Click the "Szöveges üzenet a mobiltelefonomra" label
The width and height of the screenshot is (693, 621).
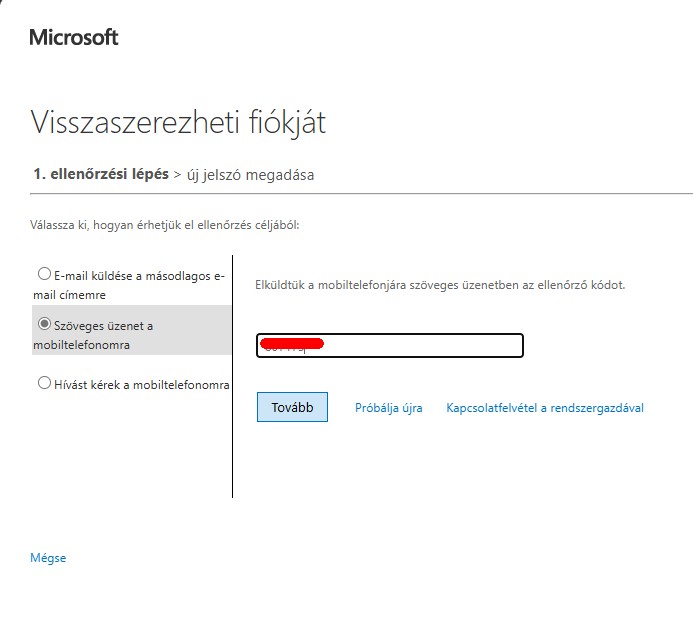pos(93,335)
